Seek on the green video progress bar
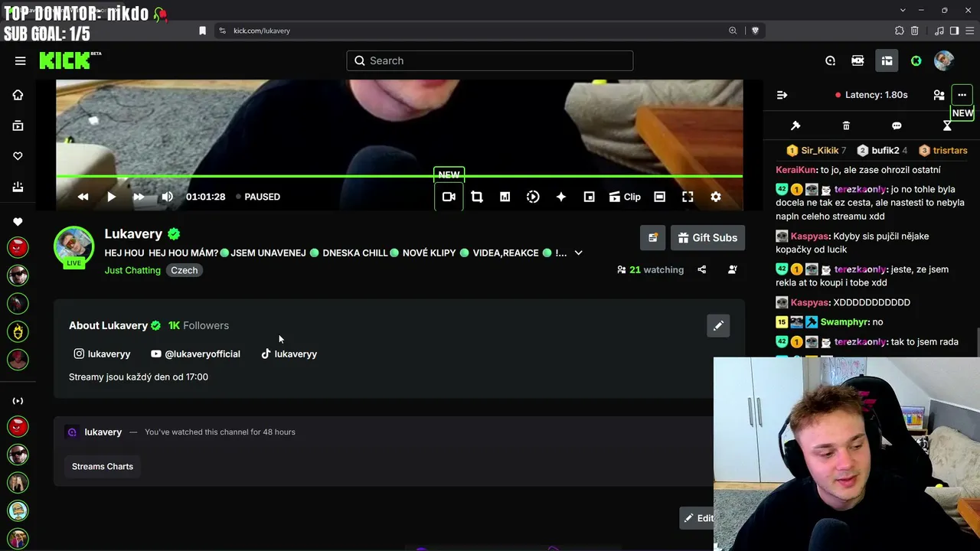This screenshot has height=551, width=980. [x=399, y=177]
